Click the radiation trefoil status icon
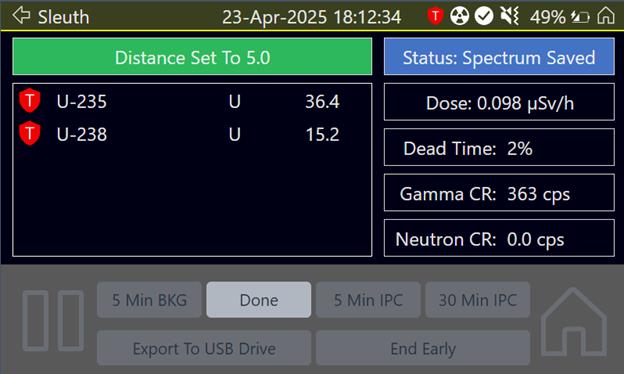The image size is (624, 374). tap(460, 16)
